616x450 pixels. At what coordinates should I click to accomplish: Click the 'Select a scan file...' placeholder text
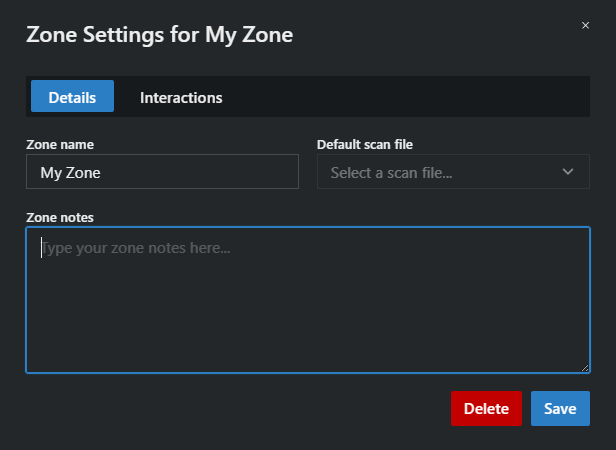pos(391,173)
